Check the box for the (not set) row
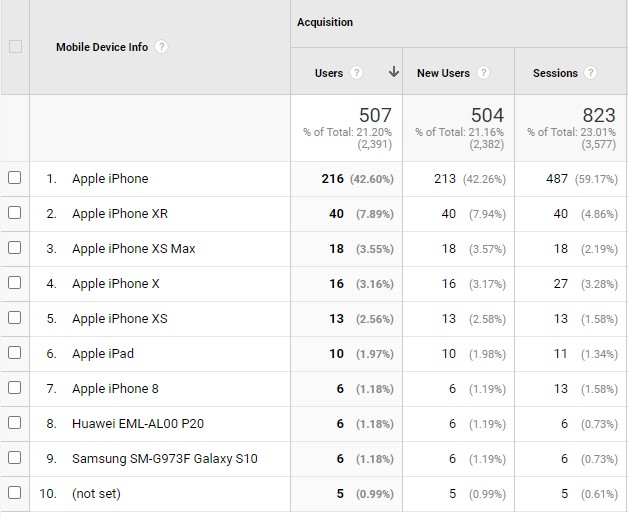Image resolution: width=628 pixels, height=517 pixels. point(15,493)
